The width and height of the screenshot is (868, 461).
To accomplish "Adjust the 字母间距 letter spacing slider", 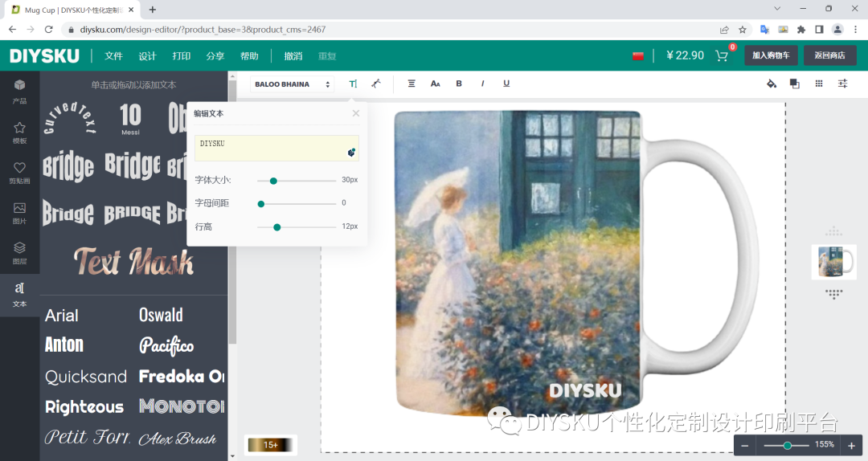I will [x=296, y=204].
